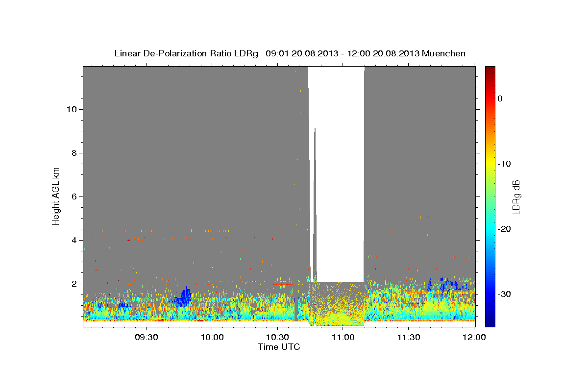Click the colorbar value -10

click(x=503, y=164)
